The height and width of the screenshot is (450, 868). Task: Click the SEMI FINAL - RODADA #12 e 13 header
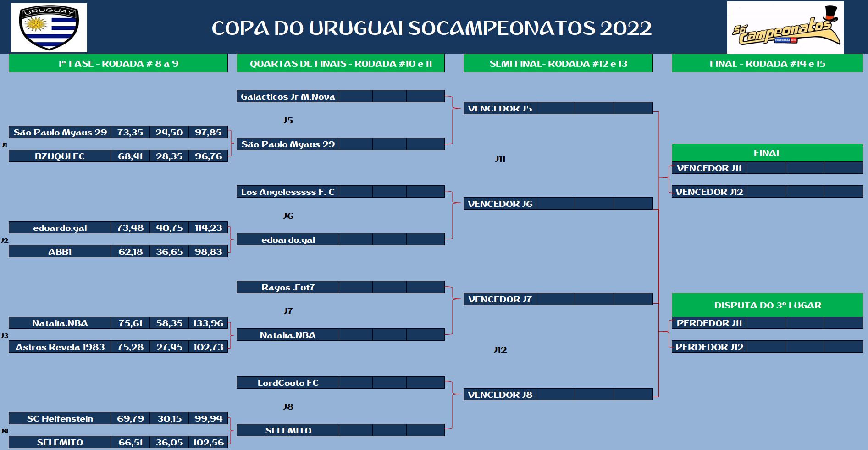[x=558, y=63]
